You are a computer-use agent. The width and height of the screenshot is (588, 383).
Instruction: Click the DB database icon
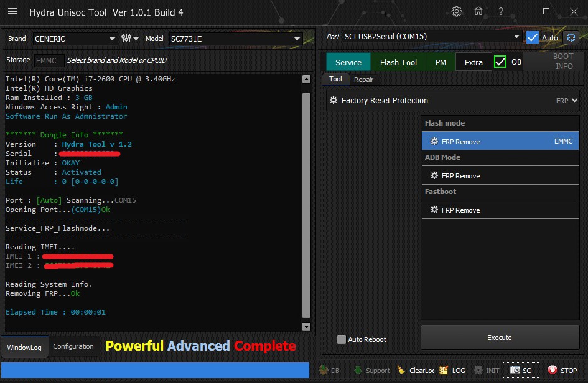coord(324,371)
